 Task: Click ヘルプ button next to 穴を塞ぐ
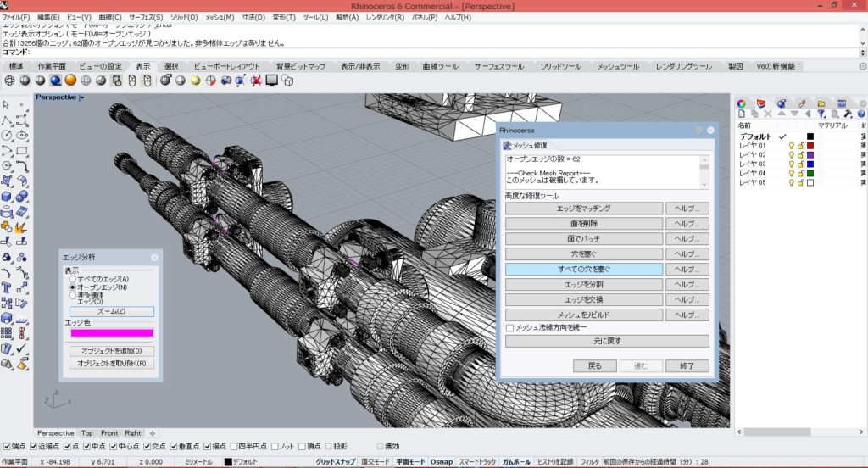[687, 254]
